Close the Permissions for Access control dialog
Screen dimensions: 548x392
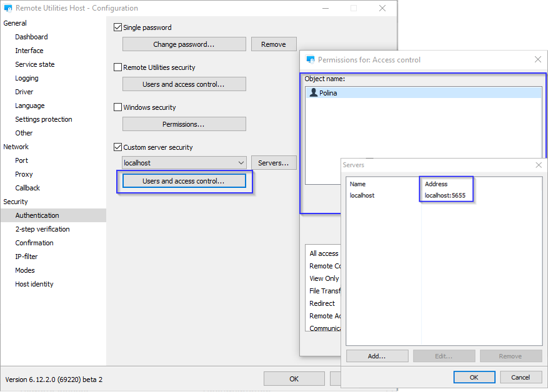pyautogui.click(x=537, y=60)
